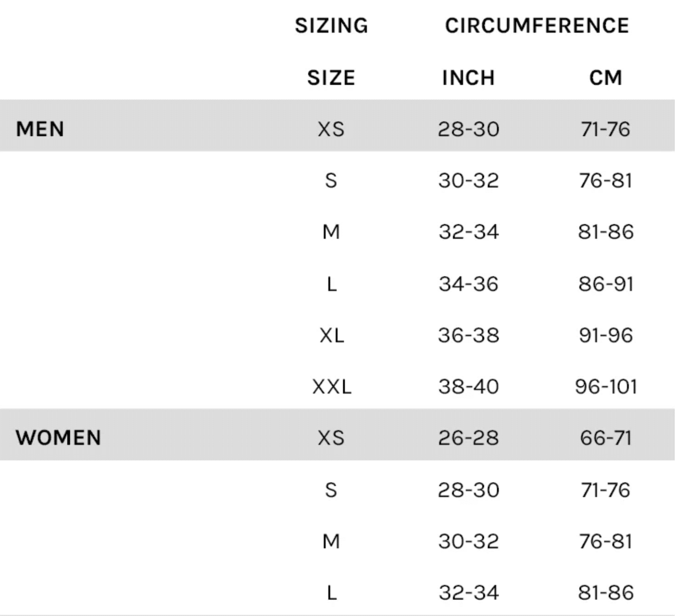Viewport: 675px width, 616px height.
Task: Click the SIZE subheader
Action: [331, 78]
